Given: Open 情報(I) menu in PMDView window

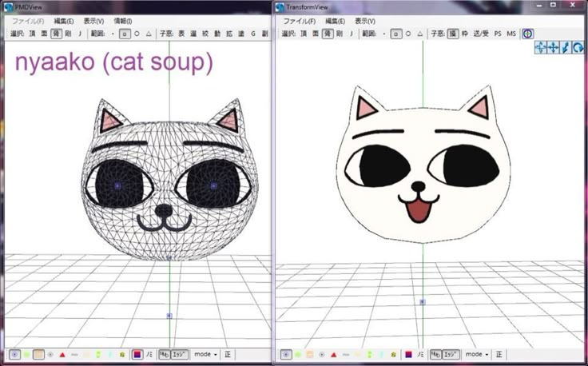Looking at the screenshot, I should click(123, 21).
